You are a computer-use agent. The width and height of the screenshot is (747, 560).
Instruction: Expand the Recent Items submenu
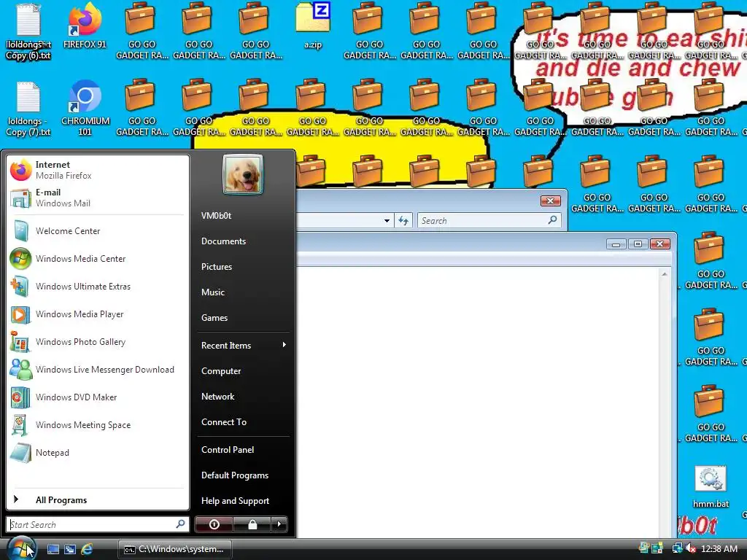[x=243, y=345]
